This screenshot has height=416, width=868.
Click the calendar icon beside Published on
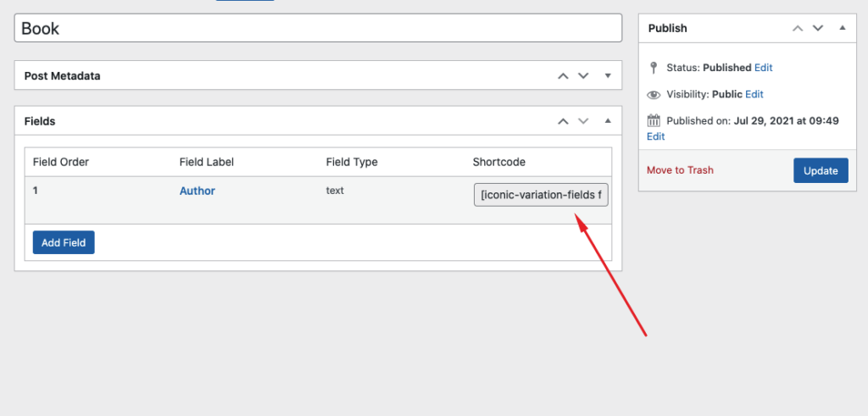[654, 120]
